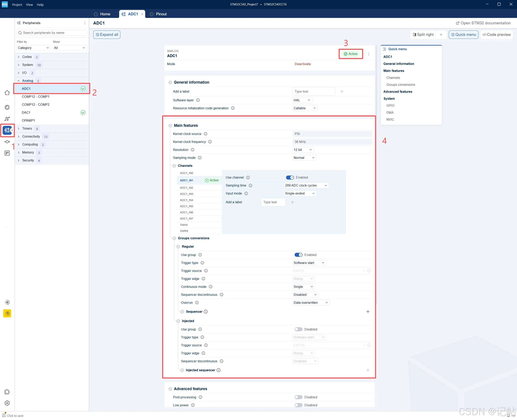Click info icon beside Overrun

(197, 303)
